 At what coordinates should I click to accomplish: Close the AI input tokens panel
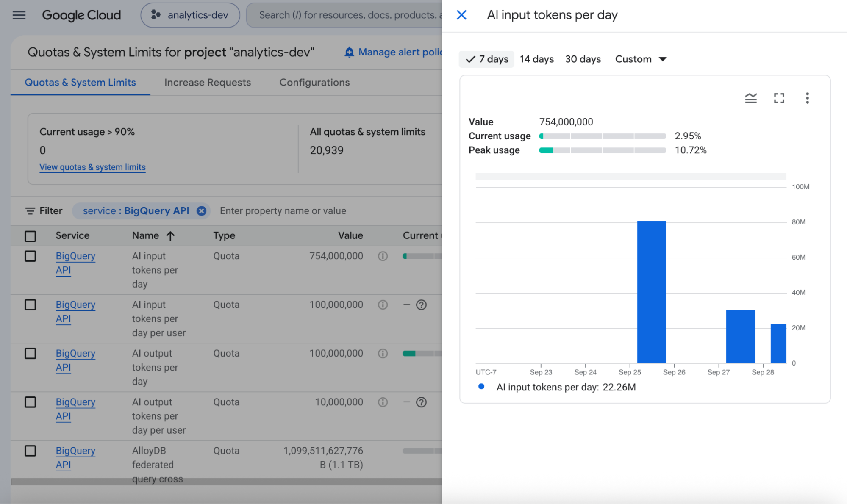(x=461, y=15)
